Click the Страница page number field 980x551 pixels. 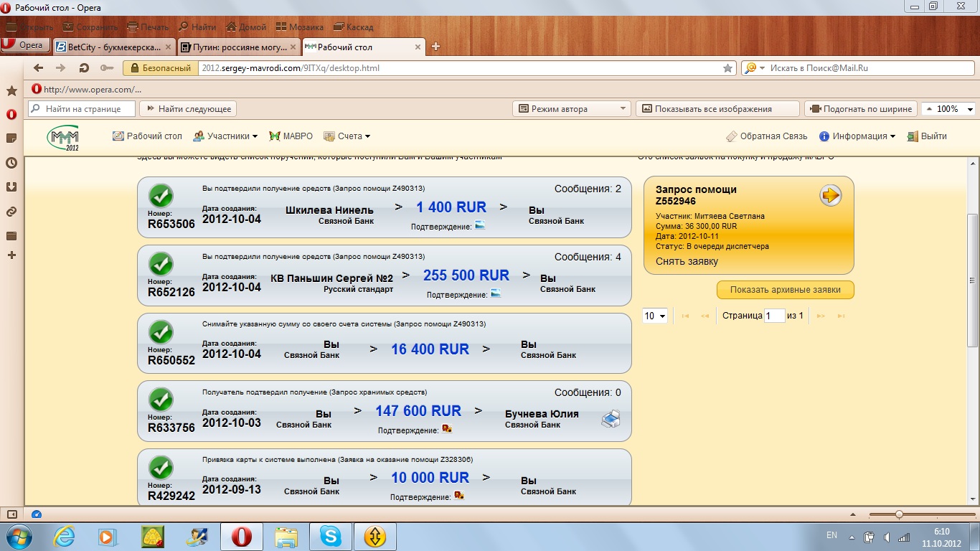tap(775, 316)
